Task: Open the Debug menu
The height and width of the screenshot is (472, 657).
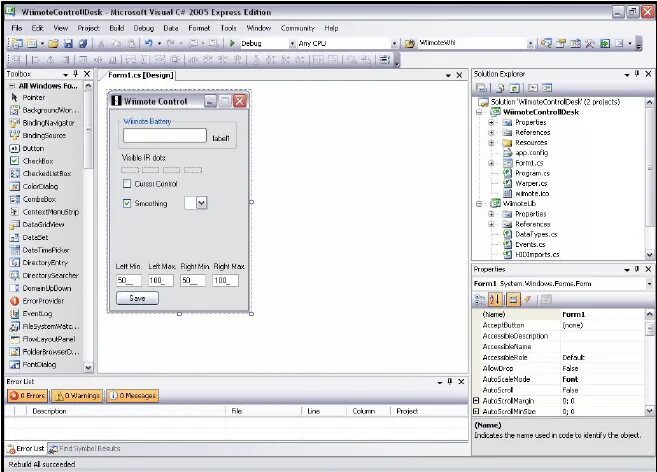Action: (144, 28)
